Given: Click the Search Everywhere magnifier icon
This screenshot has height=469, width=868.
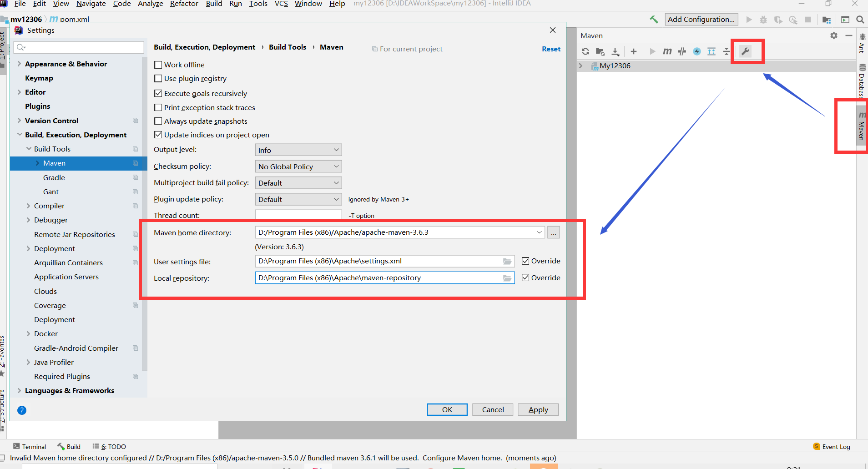Looking at the screenshot, I should coord(860,20).
